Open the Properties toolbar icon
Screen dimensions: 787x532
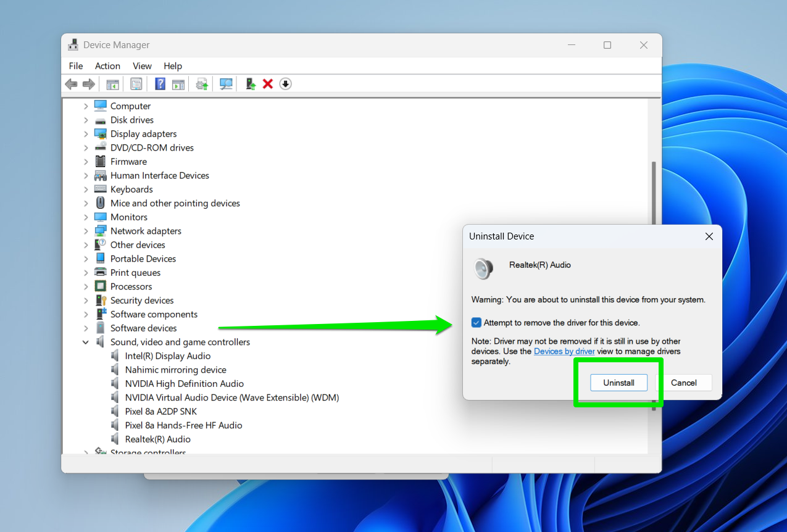pyautogui.click(x=136, y=84)
